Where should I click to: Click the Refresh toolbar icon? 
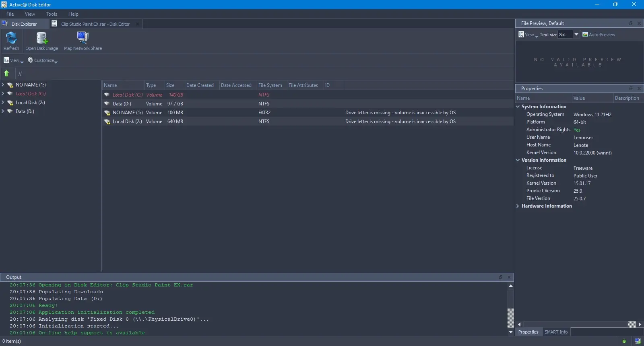[x=11, y=41]
